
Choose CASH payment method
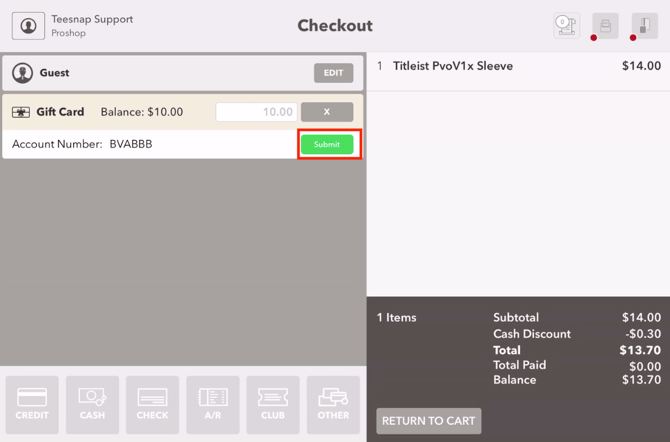(x=92, y=404)
